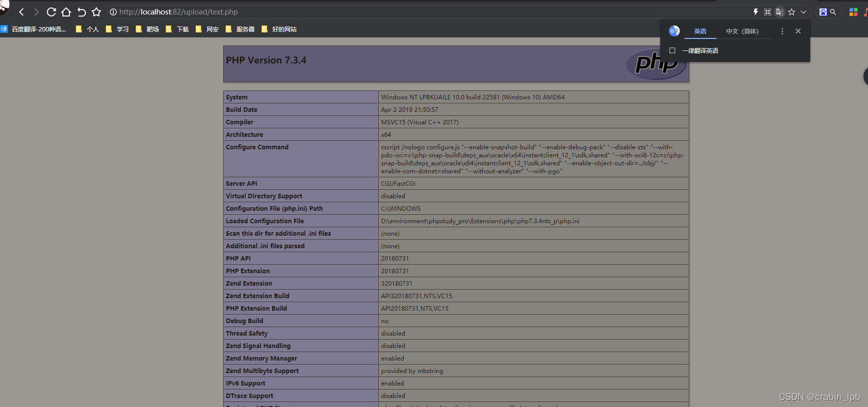Image resolution: width=868 pixels, height=407 pixels.
Task: Open the 学习 bookmark folder
Action: [117, 29]
